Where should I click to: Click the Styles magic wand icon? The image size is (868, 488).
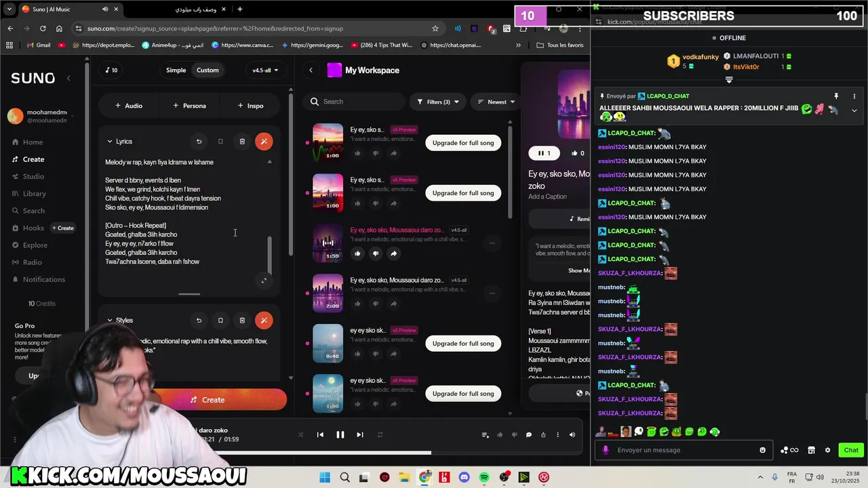(264, 320)
